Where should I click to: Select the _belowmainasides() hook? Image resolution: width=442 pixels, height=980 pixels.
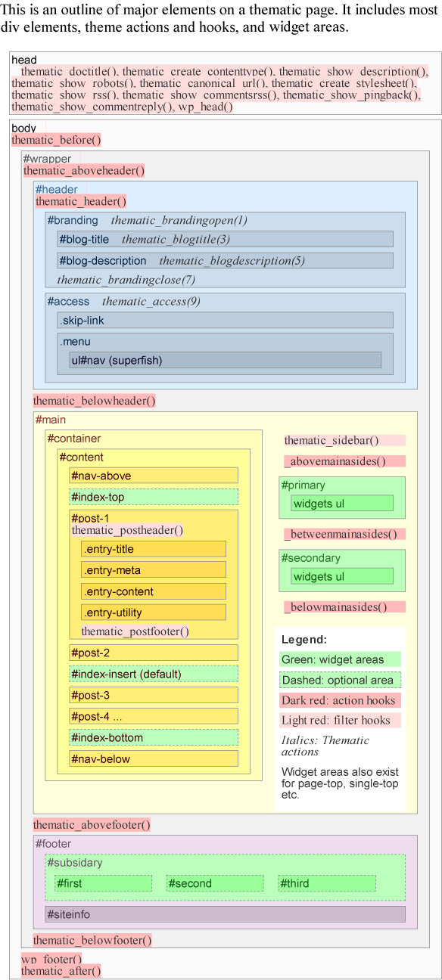tap(345, 606)
